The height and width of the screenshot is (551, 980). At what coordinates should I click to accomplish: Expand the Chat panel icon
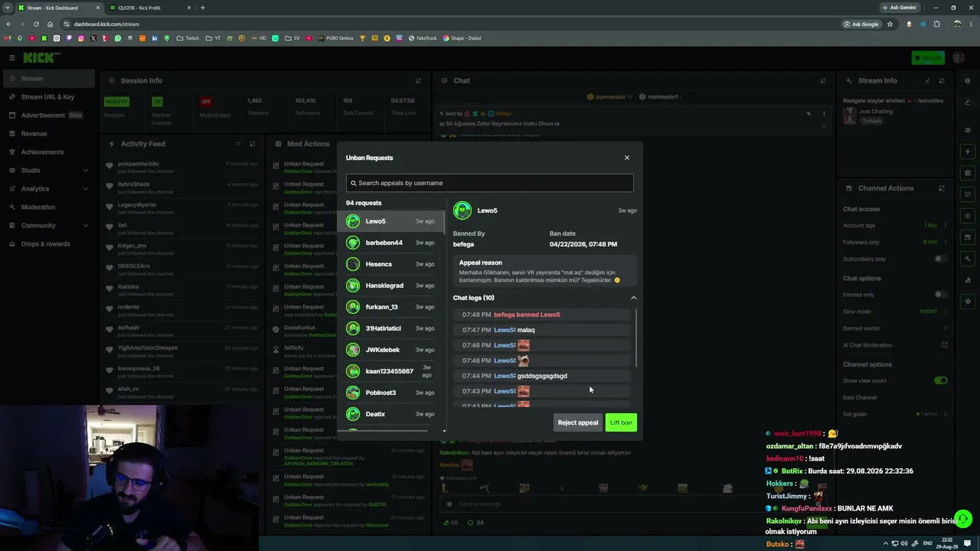pyautogui.click(x=823, y=80)
